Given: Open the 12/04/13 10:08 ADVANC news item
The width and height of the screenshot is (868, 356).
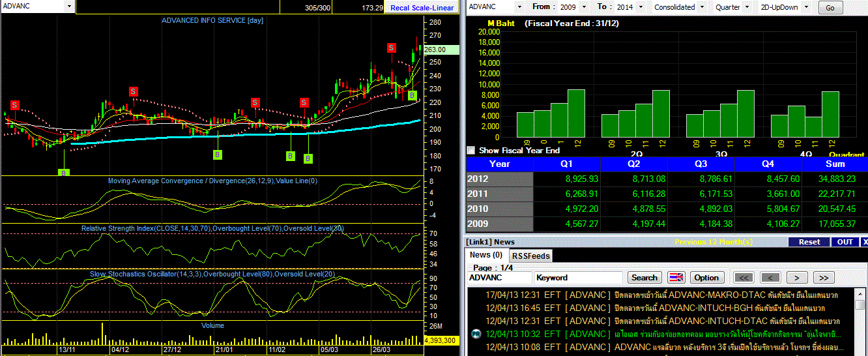Looking at the screenshot, I should pyautogui.click(x=662, y=347).
